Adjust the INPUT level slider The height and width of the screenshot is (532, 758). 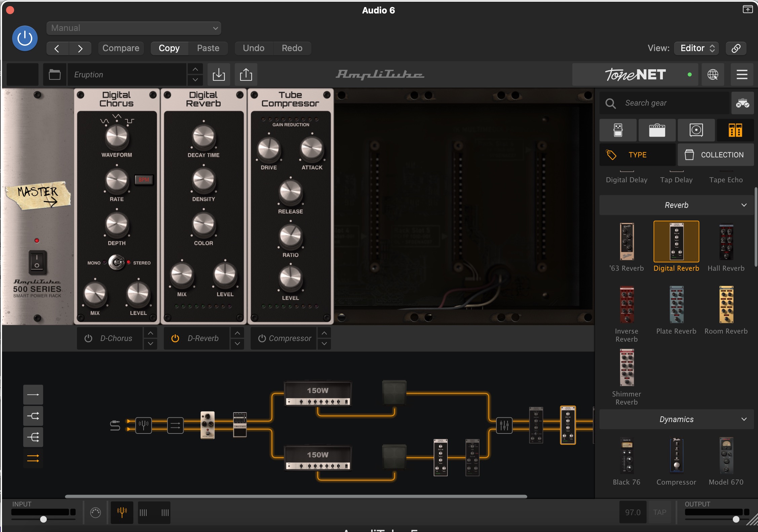43,519
